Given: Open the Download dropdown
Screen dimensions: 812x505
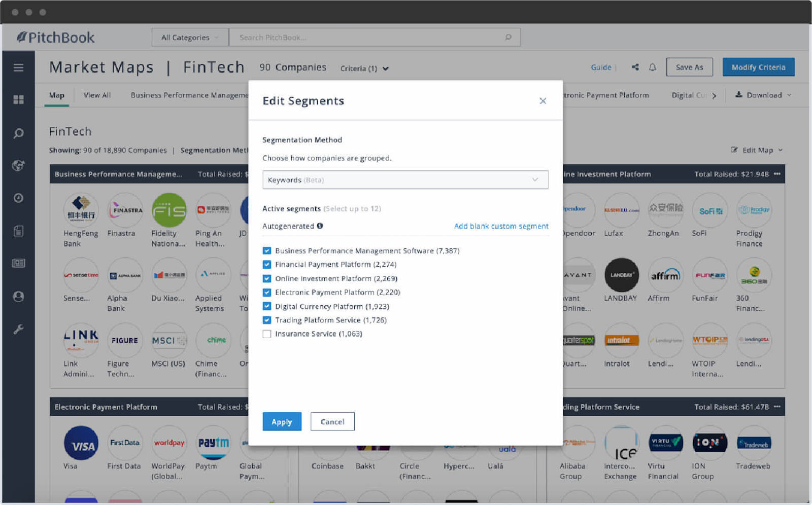Looking at the screenshot, I should [763, 95].
